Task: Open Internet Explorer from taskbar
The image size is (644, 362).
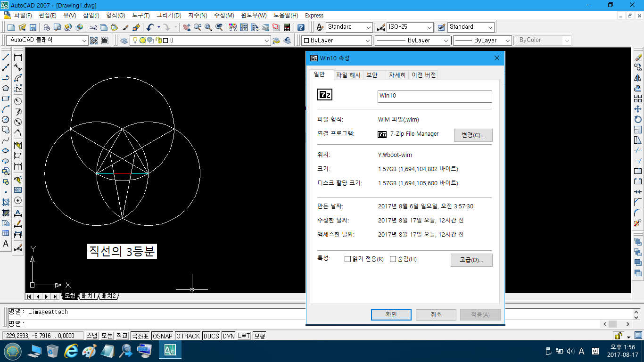Action: point(71,351)
